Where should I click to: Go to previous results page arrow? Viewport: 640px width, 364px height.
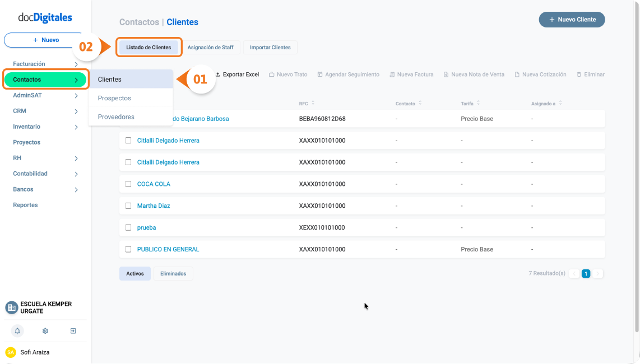click(574, 274)
